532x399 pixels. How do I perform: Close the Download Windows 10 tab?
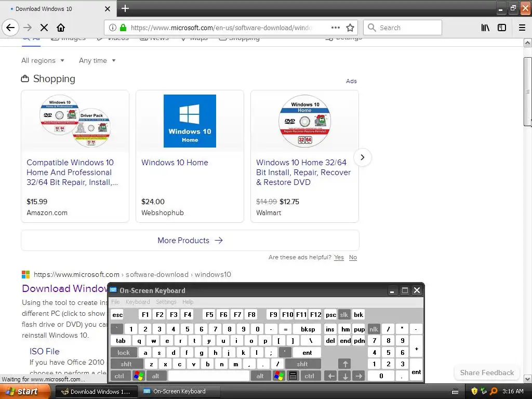point(107,9)
